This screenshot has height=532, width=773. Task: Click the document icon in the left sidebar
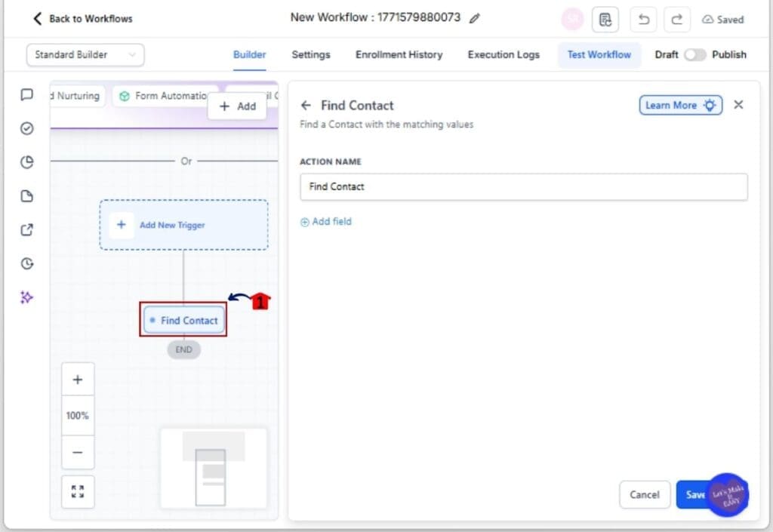coord(26,195)
